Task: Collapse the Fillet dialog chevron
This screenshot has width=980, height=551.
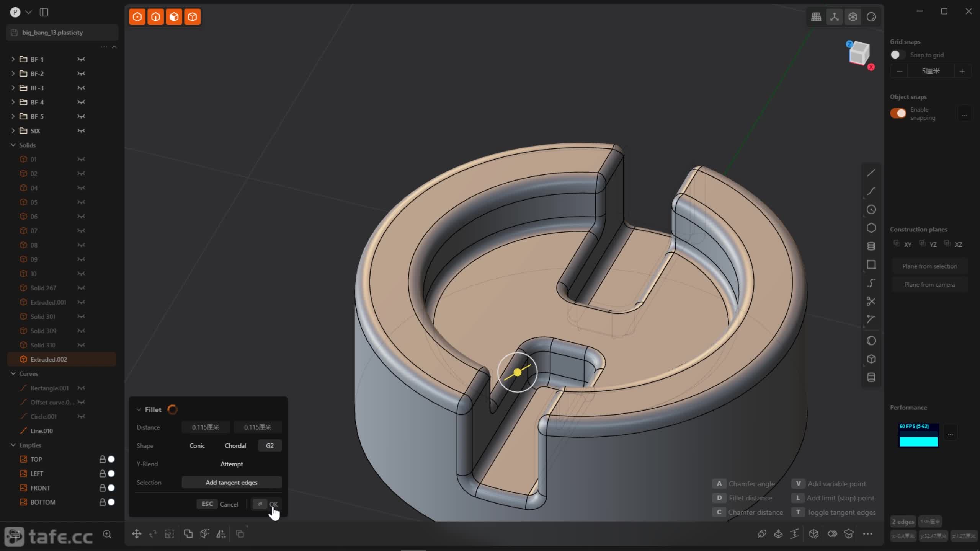Action: (x=139, y=410)
